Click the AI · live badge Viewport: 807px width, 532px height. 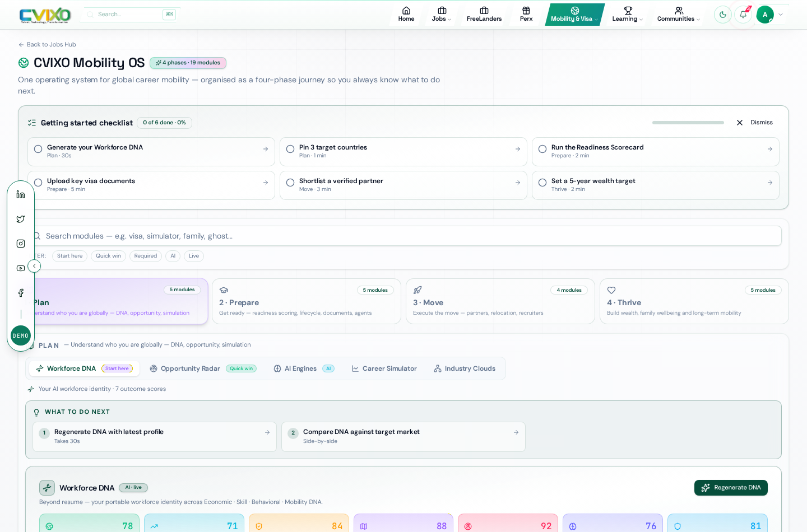click(x=133, y=488)
